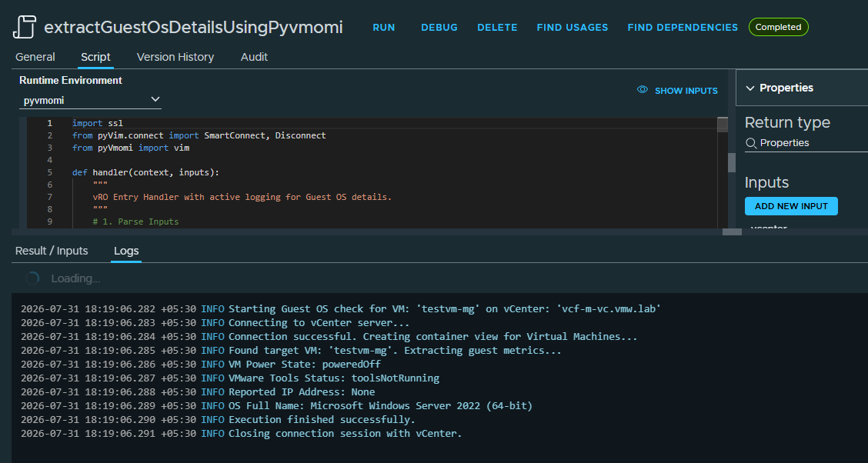Image resolution: width=868 pixels, height=463 pixels.
Task: Click the Return type Properties search field
Action: [x=806, y=143]
